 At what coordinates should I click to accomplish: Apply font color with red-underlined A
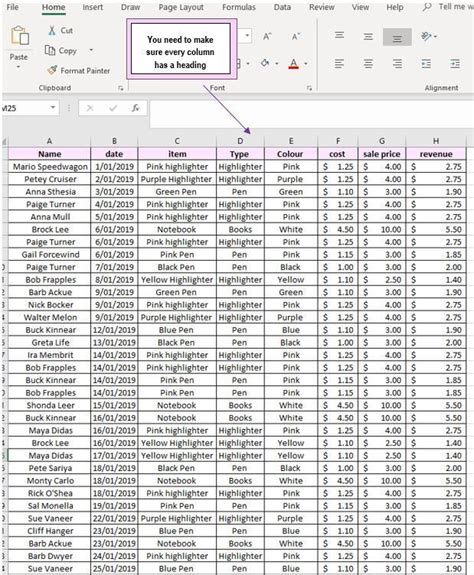tap(293, 64)
